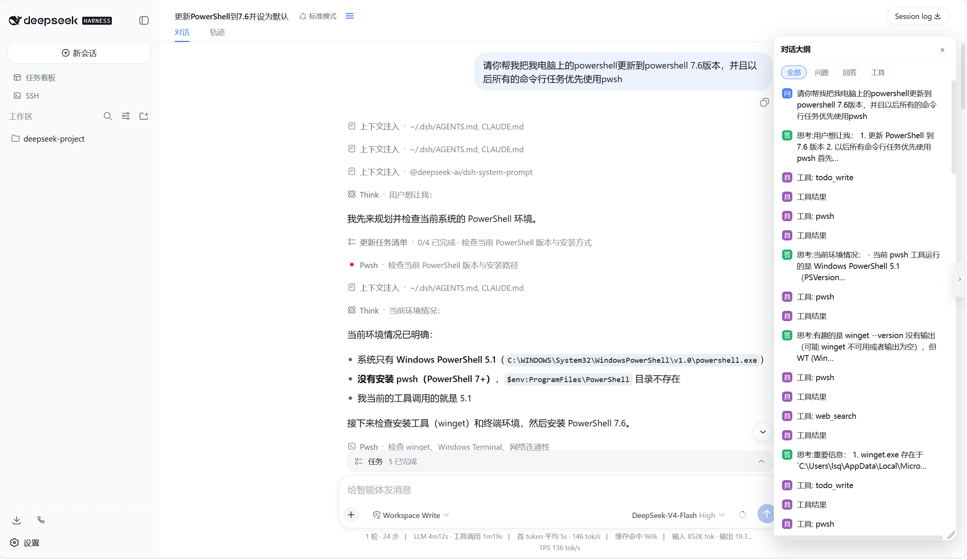Click the deepseek logo
Screen dimensions: 967x560
click(x=60, y=20)
